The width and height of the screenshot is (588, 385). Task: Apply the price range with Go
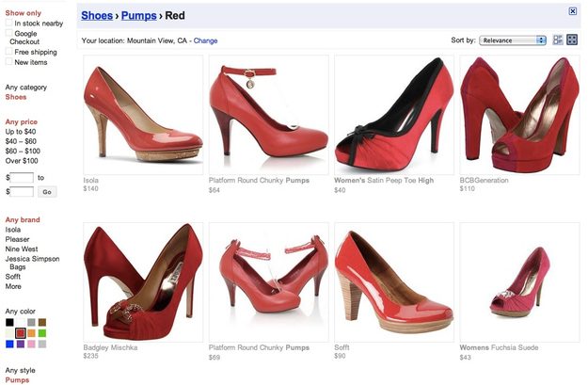coord(47,192)
